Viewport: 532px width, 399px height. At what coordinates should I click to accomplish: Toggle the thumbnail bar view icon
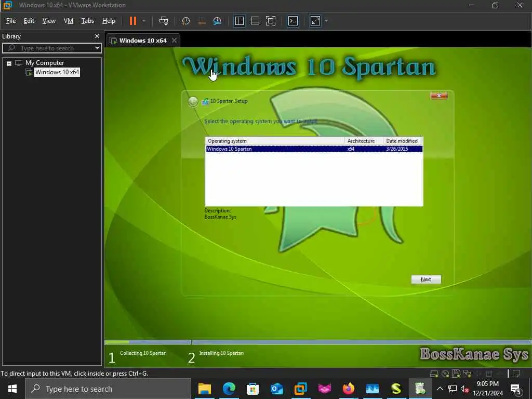click(255, 21)
